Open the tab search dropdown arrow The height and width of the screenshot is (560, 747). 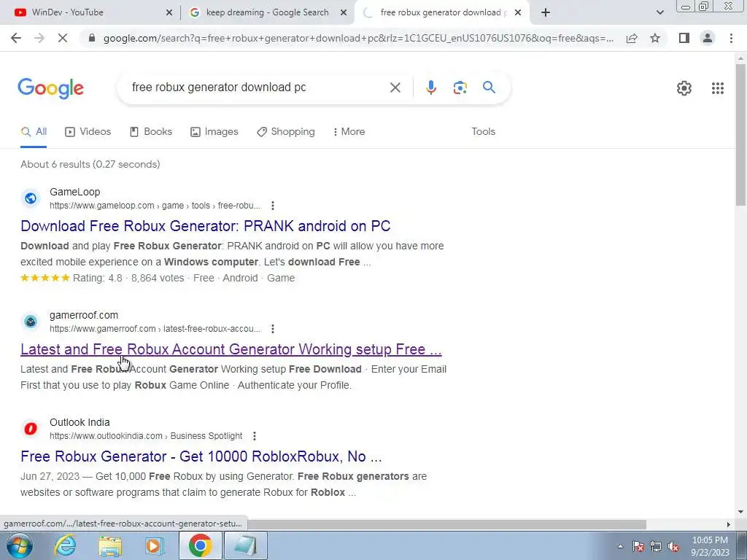point(659,13)
